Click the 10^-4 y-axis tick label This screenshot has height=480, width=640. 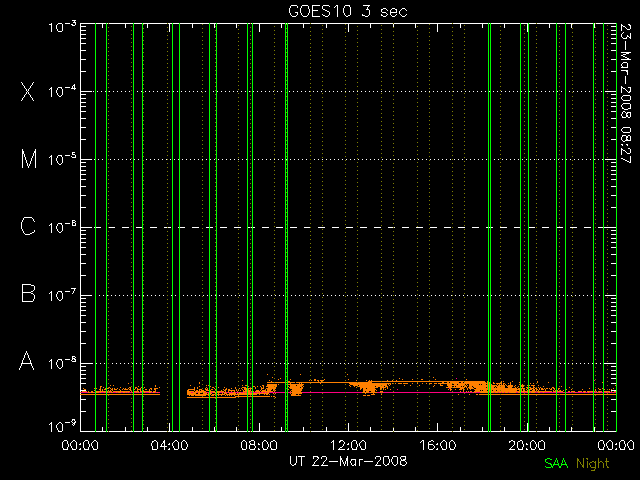tap(62, 92)
